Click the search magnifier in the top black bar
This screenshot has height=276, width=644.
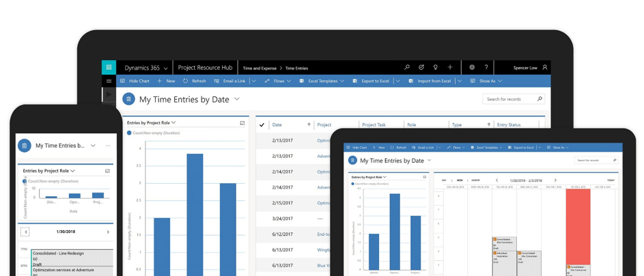[x=407, y=68]
